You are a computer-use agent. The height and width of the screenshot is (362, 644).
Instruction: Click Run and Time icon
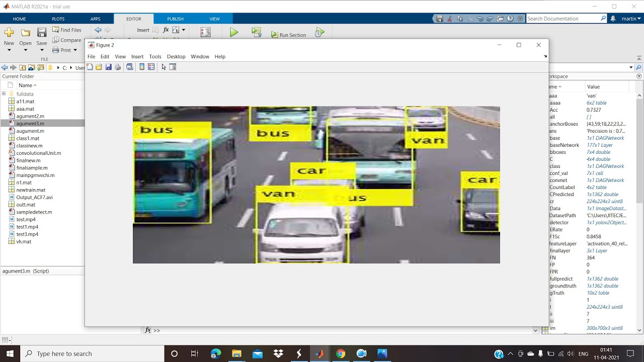(x=319, y=32)
